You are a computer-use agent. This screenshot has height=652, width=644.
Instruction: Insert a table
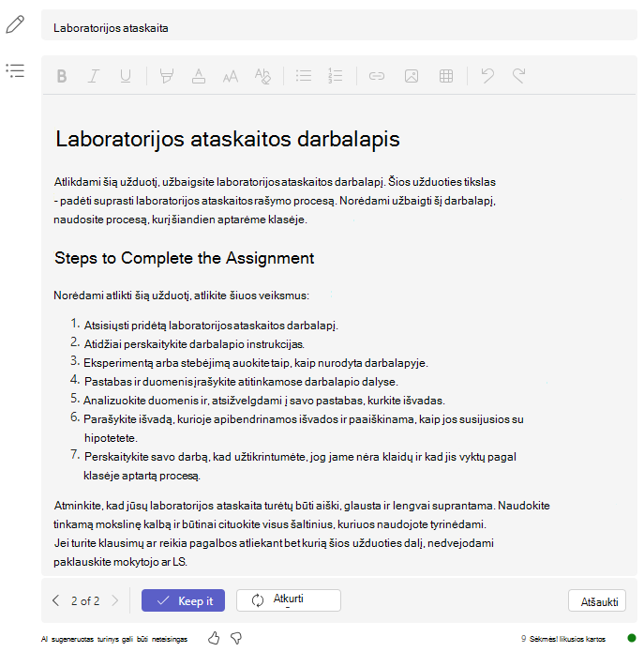point(446,76)
